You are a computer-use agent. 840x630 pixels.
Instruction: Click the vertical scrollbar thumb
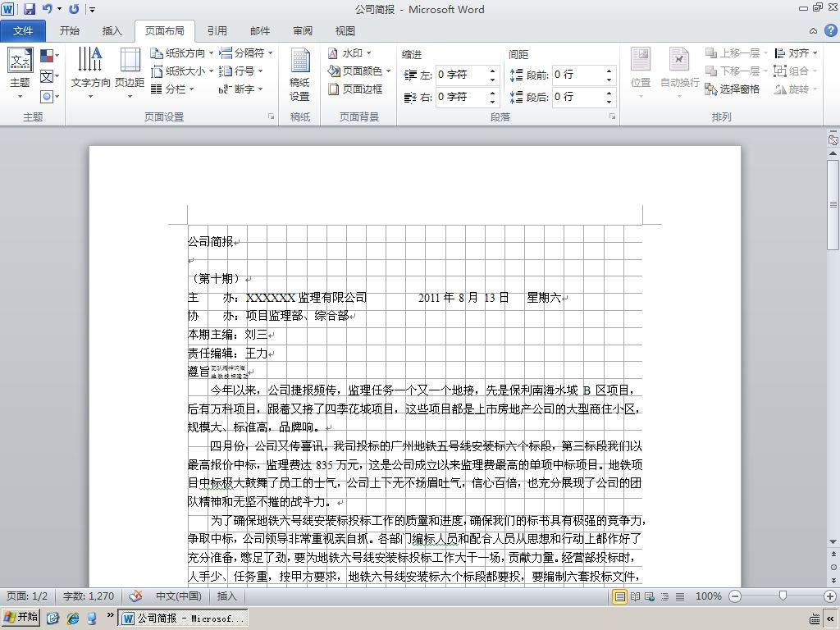[833, 204]
